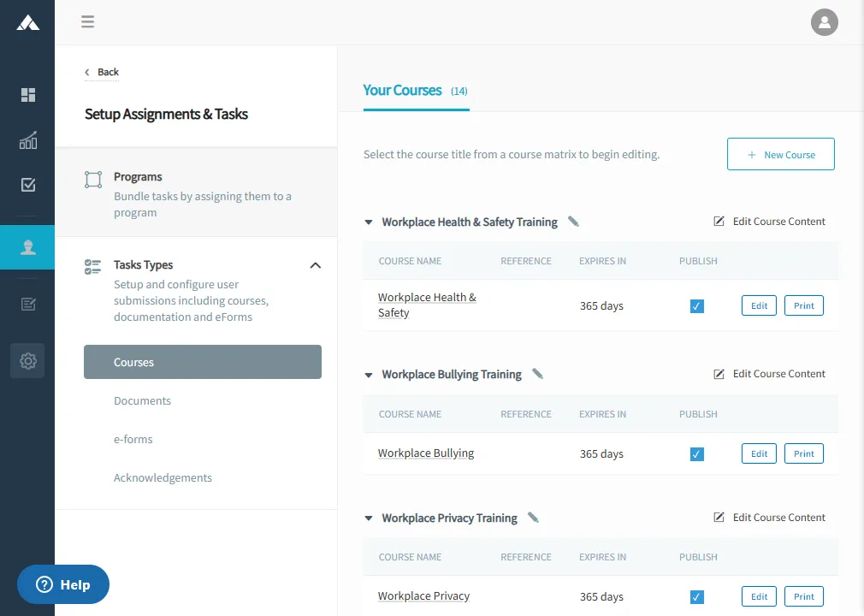Collapse Workplace Bullying Training group
Image resolution: width=864 pixels, height=616 pixels.
(369, 375)
